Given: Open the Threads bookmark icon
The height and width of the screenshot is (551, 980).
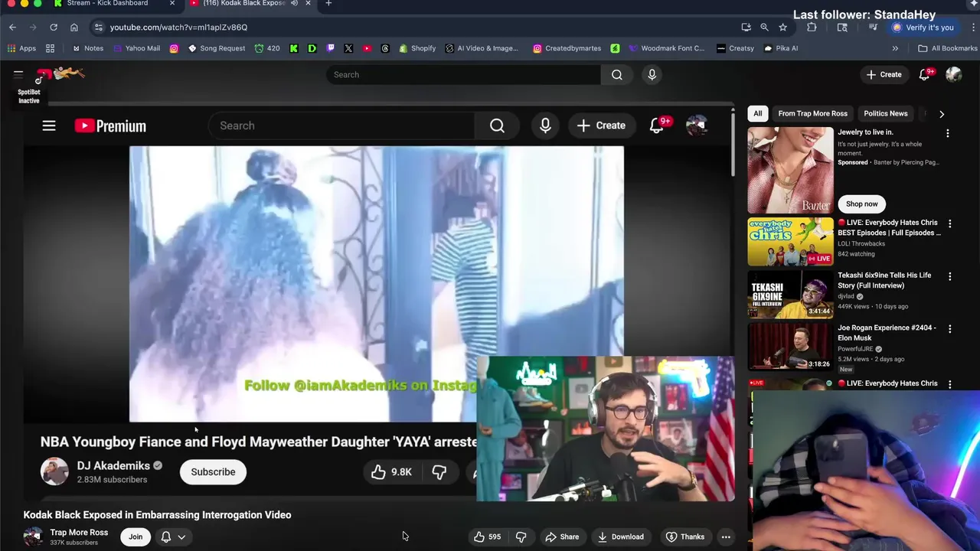Looking at the screenshot, I should (385, 48).
